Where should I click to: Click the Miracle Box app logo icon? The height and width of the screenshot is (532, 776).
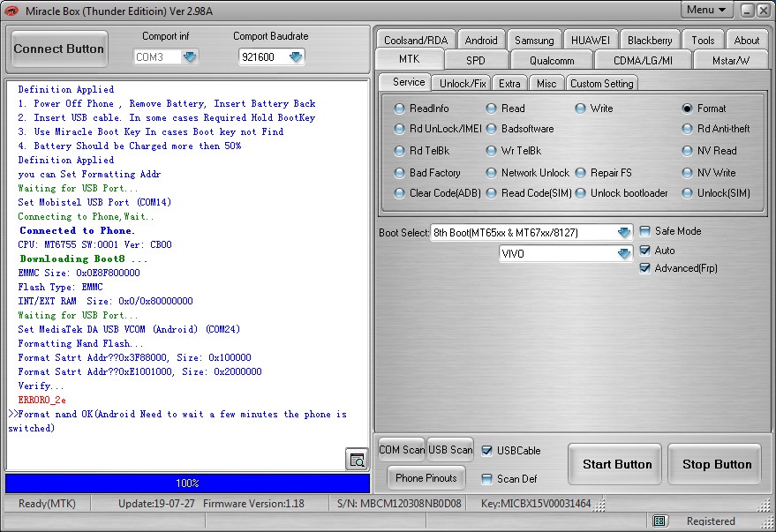point(11,11)
